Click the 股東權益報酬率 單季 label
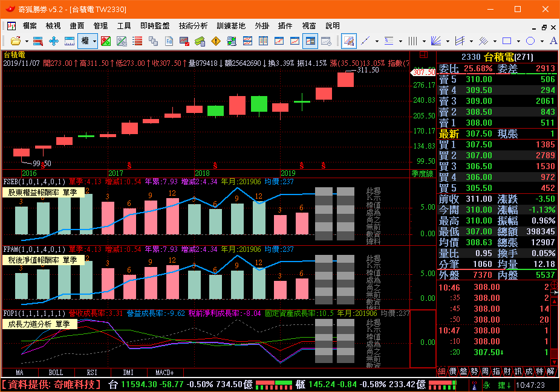 point(43,193)
